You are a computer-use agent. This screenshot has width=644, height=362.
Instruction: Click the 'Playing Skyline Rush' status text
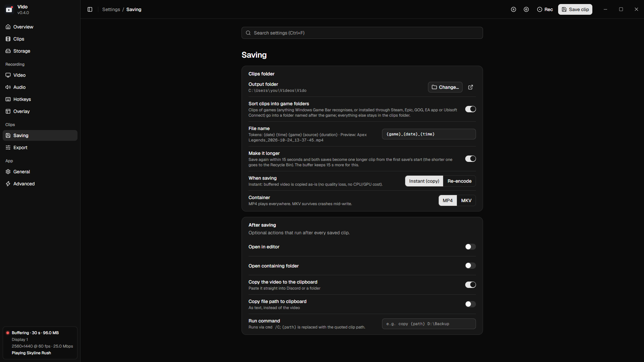click(x=31, y=353)
